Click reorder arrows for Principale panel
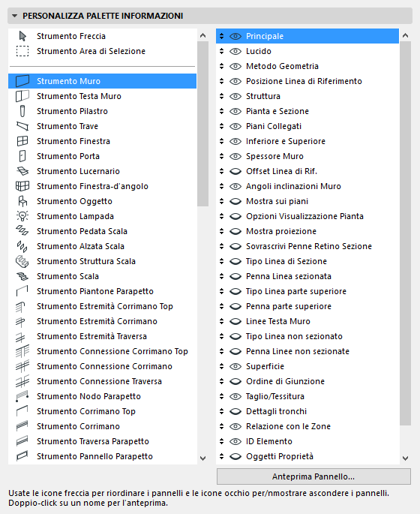The height and width of the screenshot is (514, 420). click(222, 36)
